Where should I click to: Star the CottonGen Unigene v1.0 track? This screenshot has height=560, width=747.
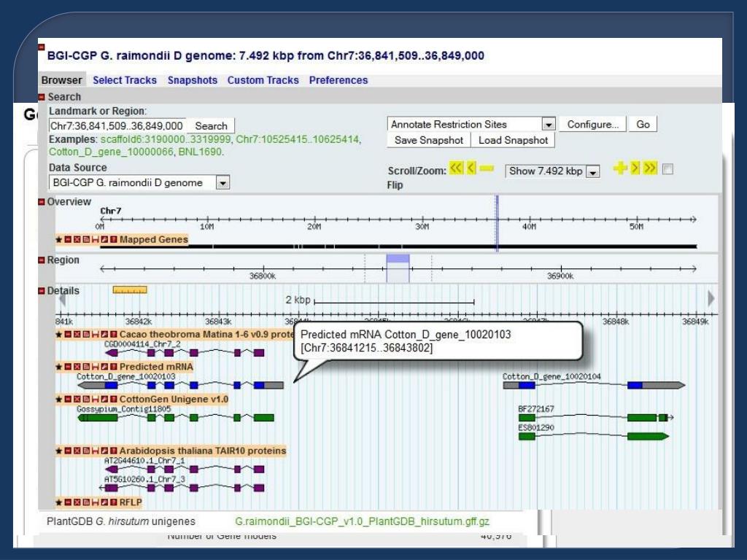point(58,400)
